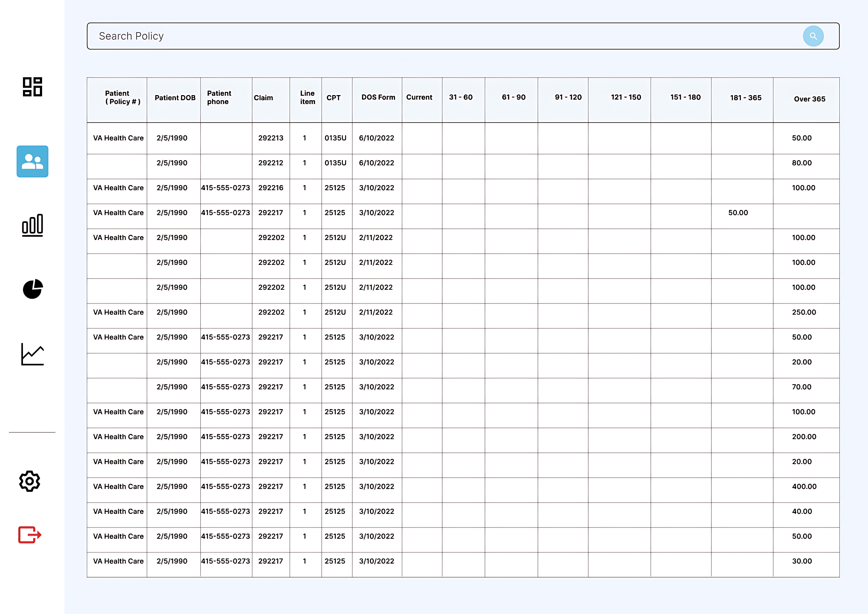
Task: Click VA Health Care in the 30.00 row
Action: tap(118, 561)
